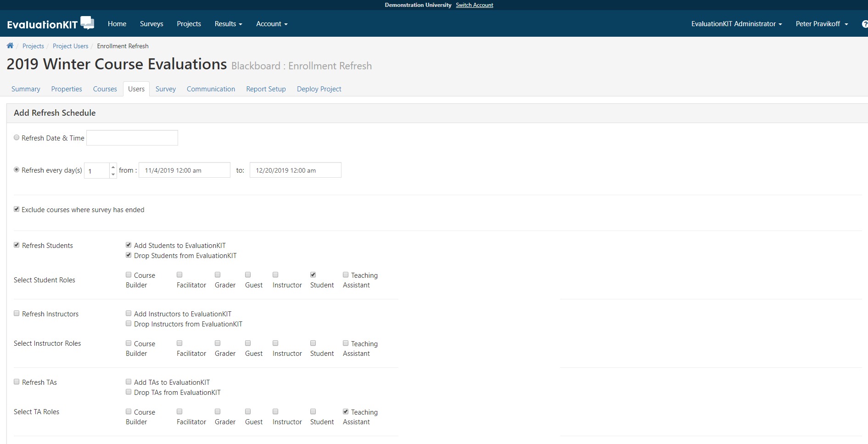Image resolution: width=868 pixels, height=444 pixels.
Task: Switch to the Communication tab
Action: [x=211, y=89]
